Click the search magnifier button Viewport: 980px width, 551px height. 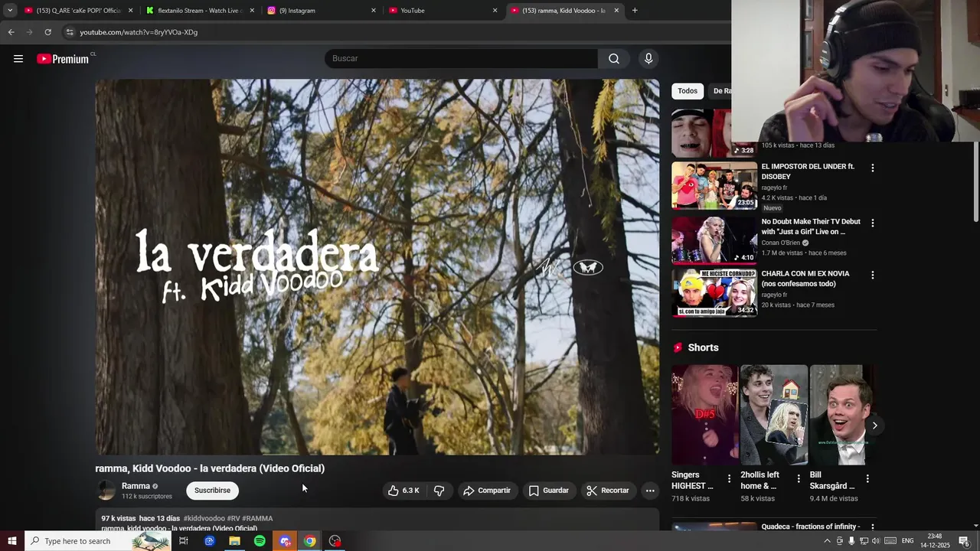[x=614, y=59]
